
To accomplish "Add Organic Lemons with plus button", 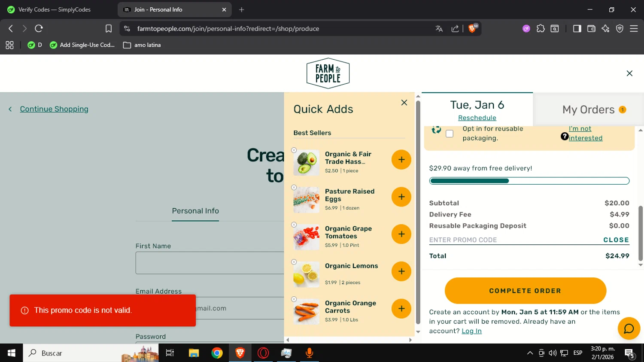I will tap(401, 271).
